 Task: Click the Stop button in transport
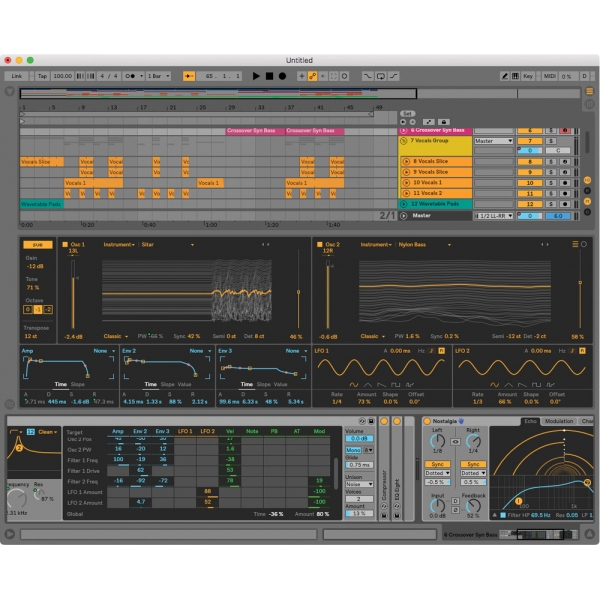click(x=269, y=76)
